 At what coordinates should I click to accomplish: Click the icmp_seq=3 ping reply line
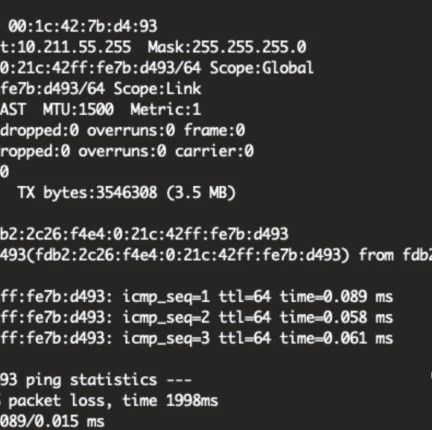[197, 338]
